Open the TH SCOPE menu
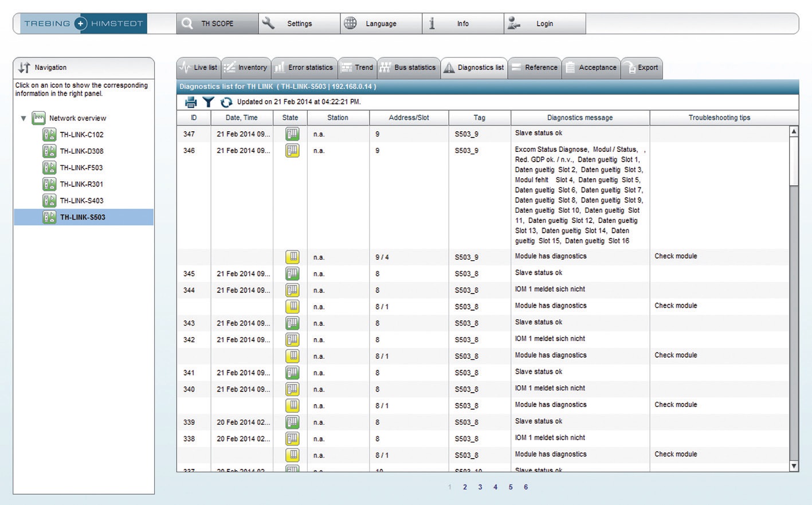The height and width of the screenshot is (505, 812). [x=217, y=24]
